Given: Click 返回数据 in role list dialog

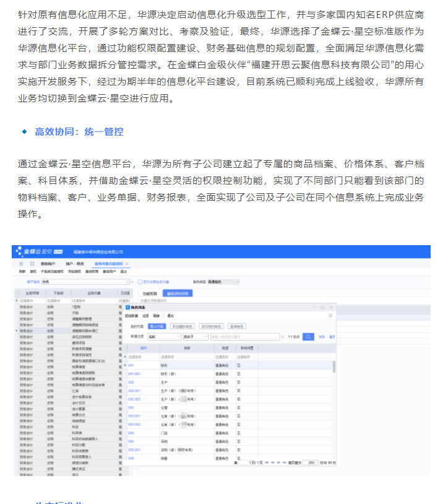Looking at the screenshot, I should click(x=131, y=316).
